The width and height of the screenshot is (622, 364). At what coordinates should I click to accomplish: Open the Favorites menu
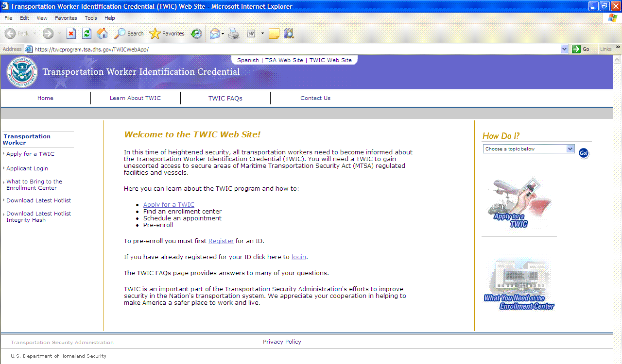coord(66,18)
